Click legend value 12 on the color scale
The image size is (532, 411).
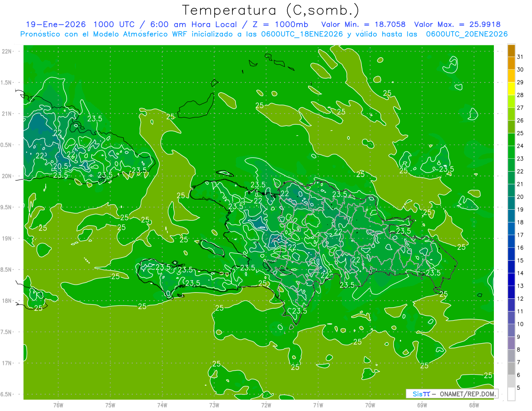pos(520,299)
